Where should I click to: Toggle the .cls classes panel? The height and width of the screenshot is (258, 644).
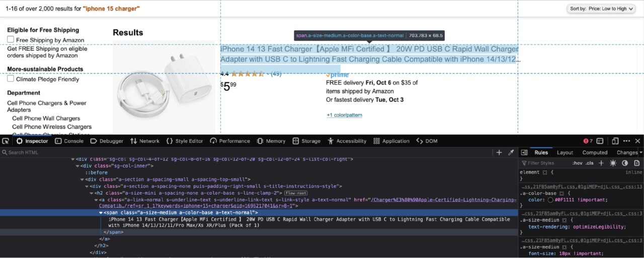[x=590, y=163]
